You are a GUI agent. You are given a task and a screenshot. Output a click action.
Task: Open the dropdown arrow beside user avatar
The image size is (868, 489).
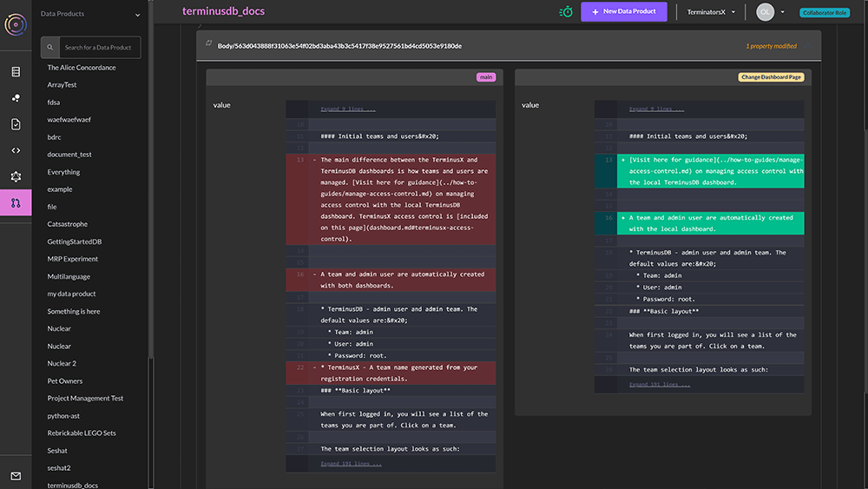(x=782, y=12)
